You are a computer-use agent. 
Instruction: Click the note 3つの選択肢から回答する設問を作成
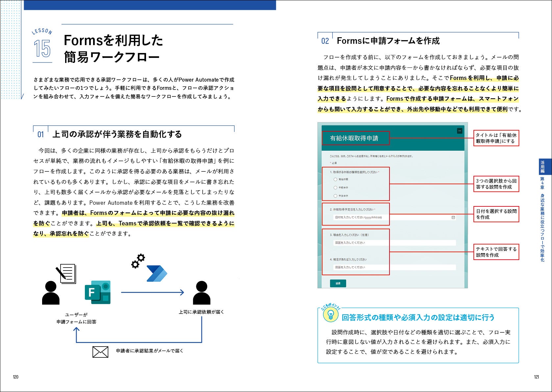tap(496, 184)
